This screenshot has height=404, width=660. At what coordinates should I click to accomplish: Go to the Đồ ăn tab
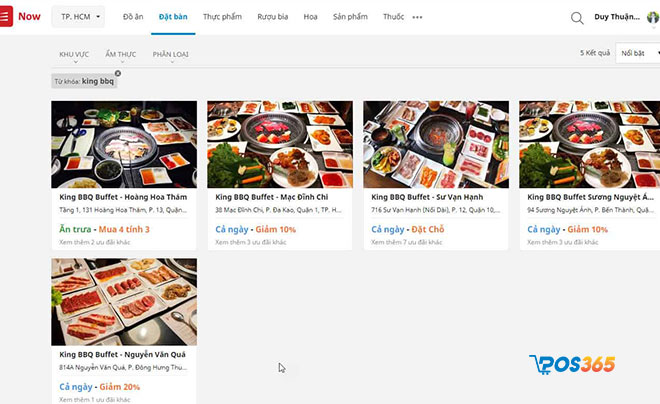[x=133, y=17]
